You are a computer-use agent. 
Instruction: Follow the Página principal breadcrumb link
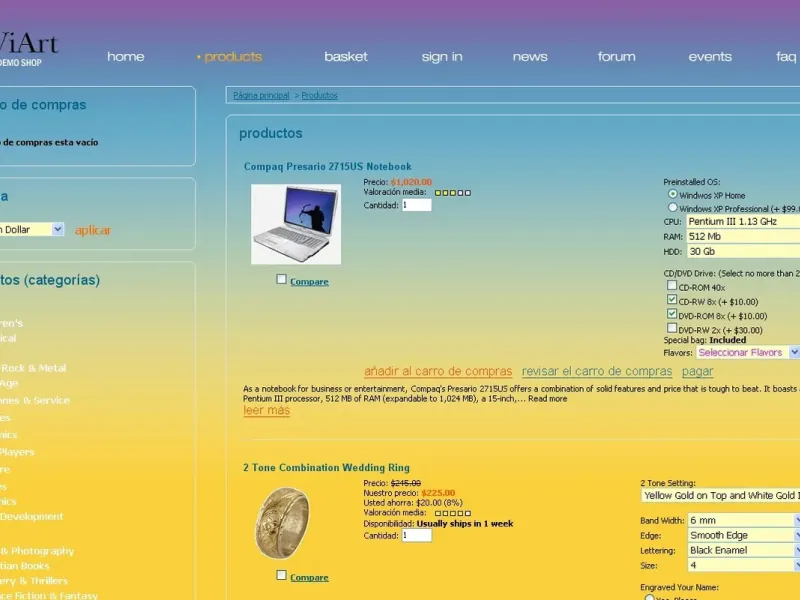point(261,95)
